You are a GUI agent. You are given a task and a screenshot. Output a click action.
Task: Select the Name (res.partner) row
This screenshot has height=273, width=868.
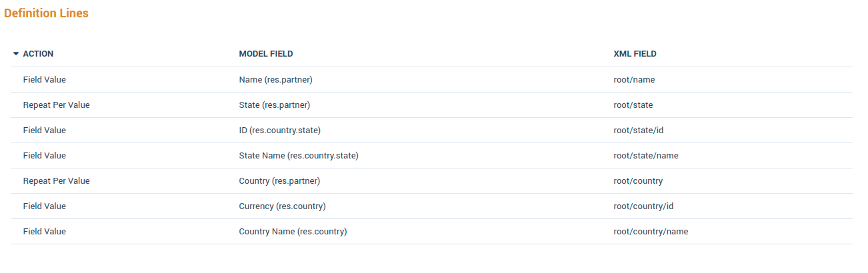pos(275,80)
